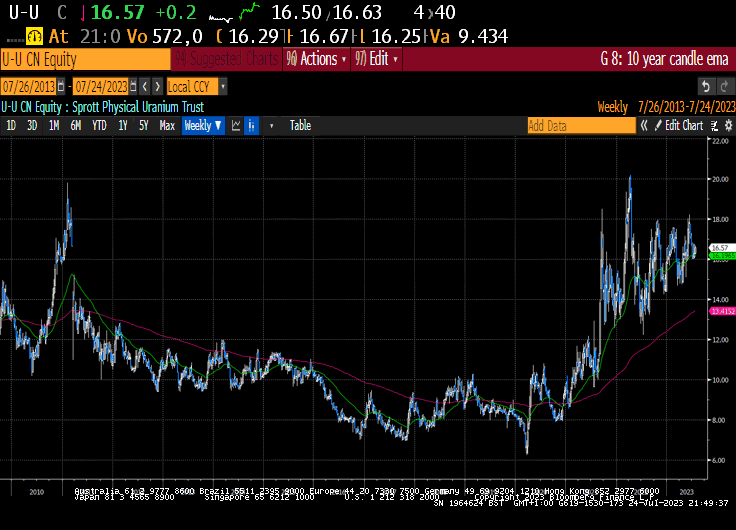Expand the Weekly periodicity dropdown
Image resolution: width=736 pixels, height=530 pixels.
point(203,125)
